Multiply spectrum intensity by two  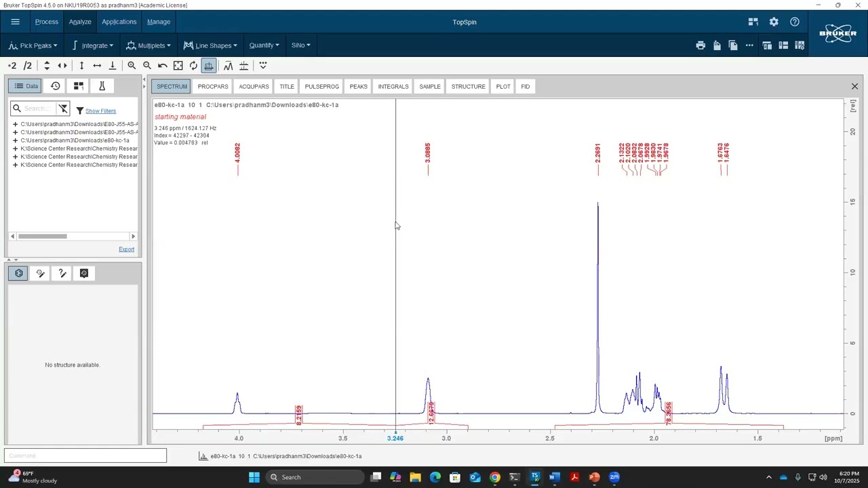12,66
